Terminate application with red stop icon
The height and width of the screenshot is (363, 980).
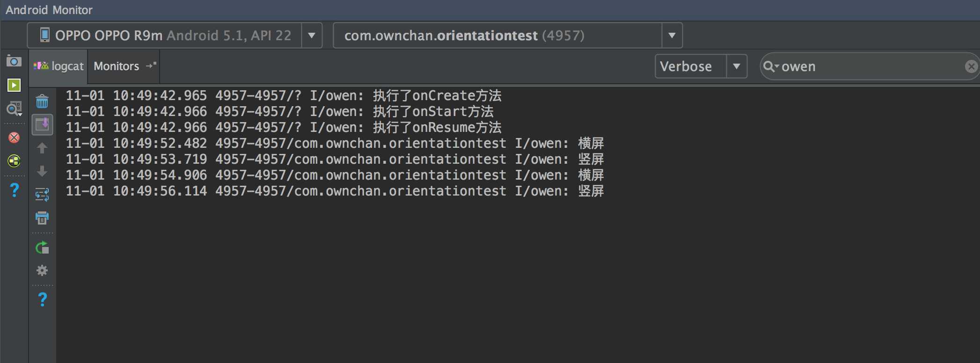(14, 138)
